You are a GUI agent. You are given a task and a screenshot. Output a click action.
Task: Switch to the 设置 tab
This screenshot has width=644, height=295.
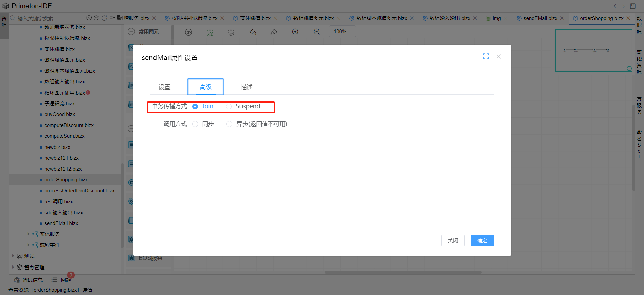tap(164, 87)
